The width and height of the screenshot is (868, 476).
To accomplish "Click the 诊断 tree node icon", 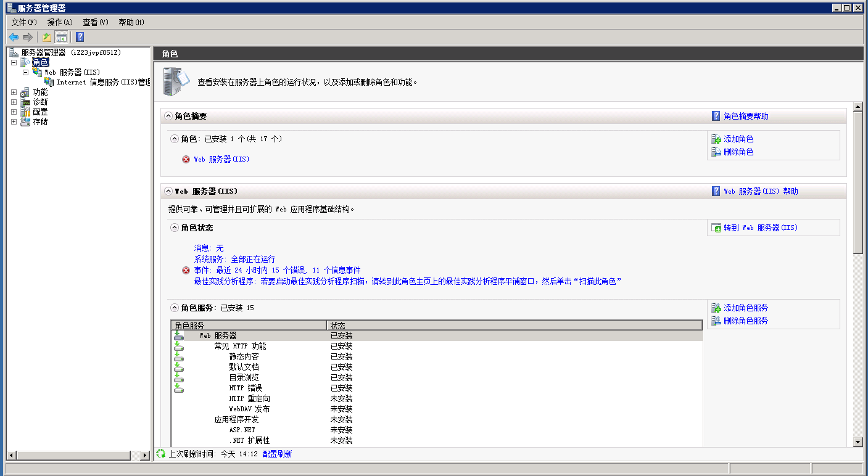I will (x=25, y=102).
